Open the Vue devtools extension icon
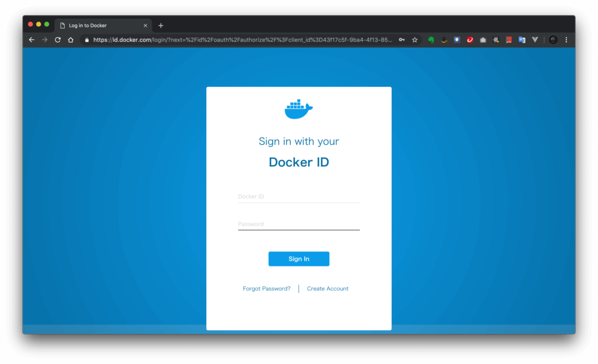The height and width of the screenshot is (364, 598). click(535, 40)
